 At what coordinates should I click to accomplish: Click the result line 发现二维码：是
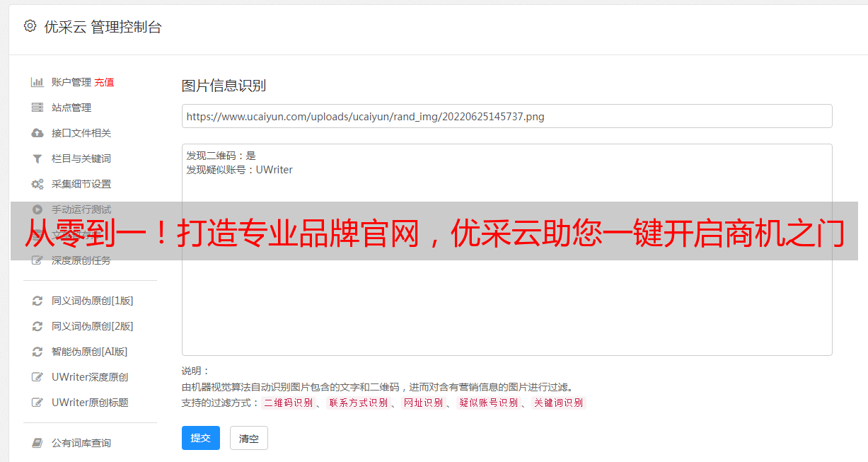221,156
